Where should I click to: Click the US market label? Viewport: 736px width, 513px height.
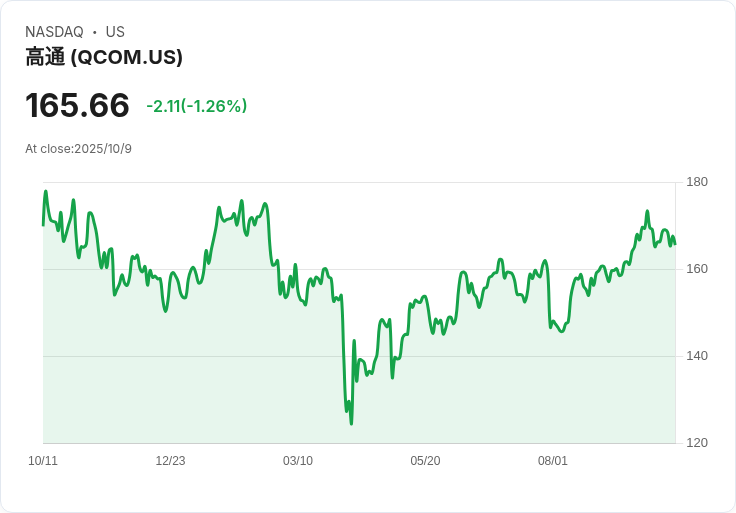coord(115,32)
